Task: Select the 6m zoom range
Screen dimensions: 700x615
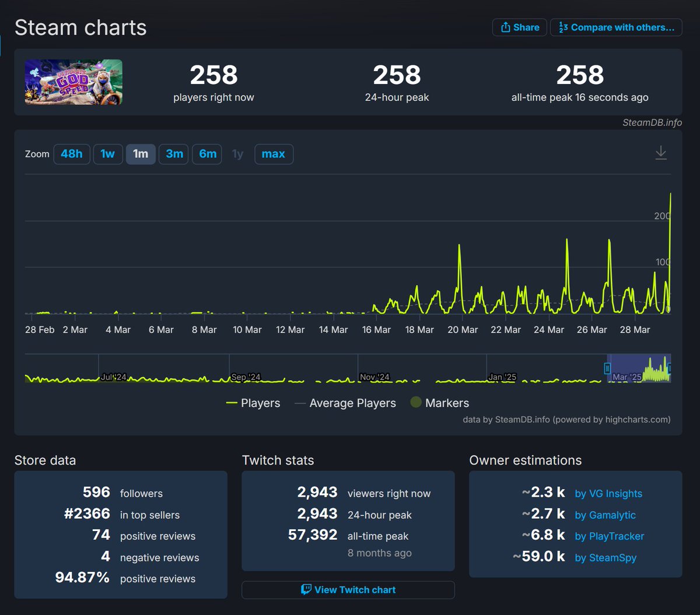Action: point(208,154)
